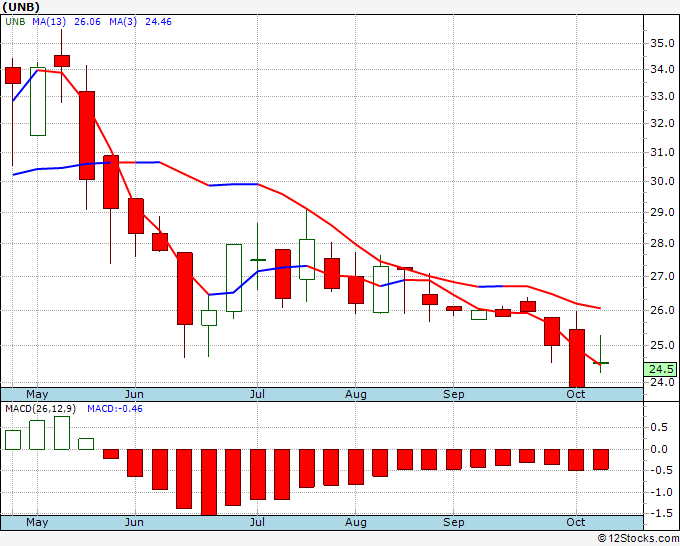Click the (UNB) ticker title
680x546 pixels.
[x=21, y=7]
